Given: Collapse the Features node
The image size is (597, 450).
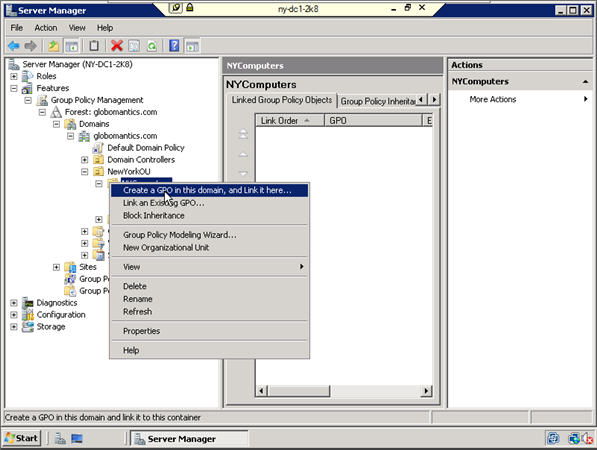Looking at the screenshot, I should coord(14,88).
